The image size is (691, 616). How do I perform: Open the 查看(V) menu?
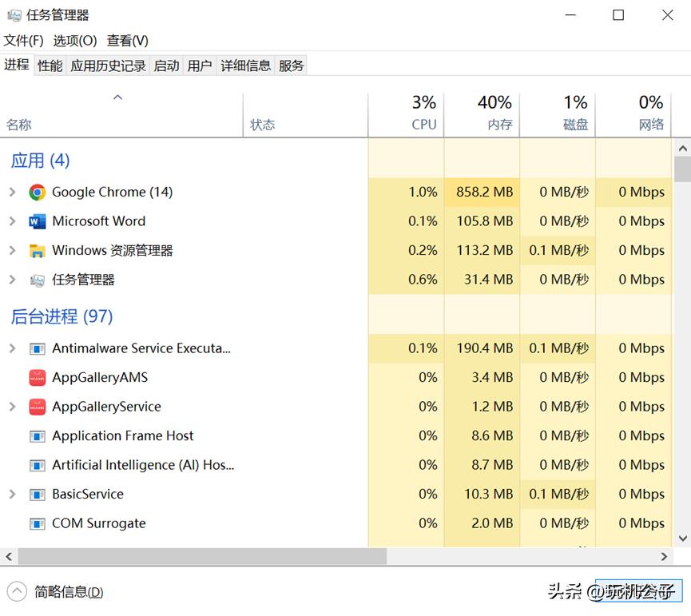pyautogui.click(x=128, y=41)
